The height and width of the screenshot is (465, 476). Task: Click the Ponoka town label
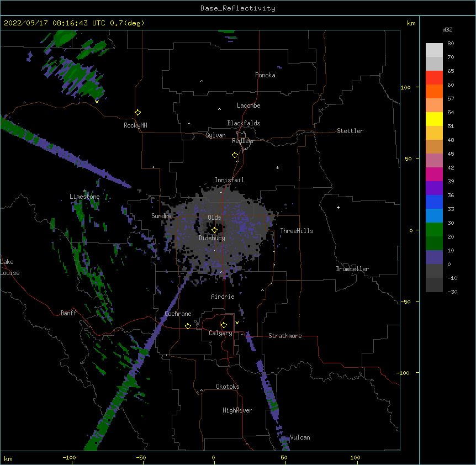(x=265, y=75)
